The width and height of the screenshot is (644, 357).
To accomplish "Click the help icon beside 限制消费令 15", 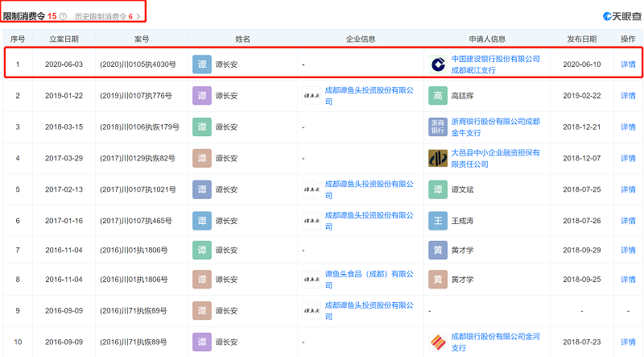I will pos(63,16).
